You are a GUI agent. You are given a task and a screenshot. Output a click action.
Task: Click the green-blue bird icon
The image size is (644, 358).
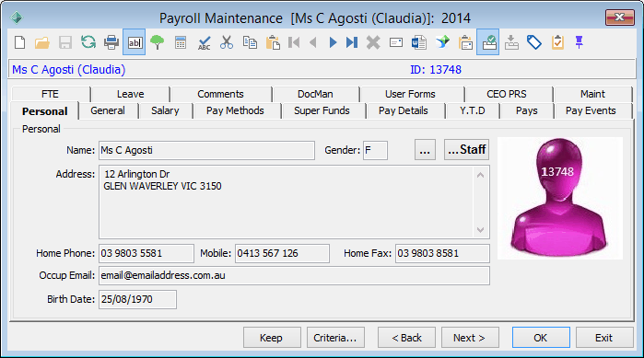click(x=442, y=42)
